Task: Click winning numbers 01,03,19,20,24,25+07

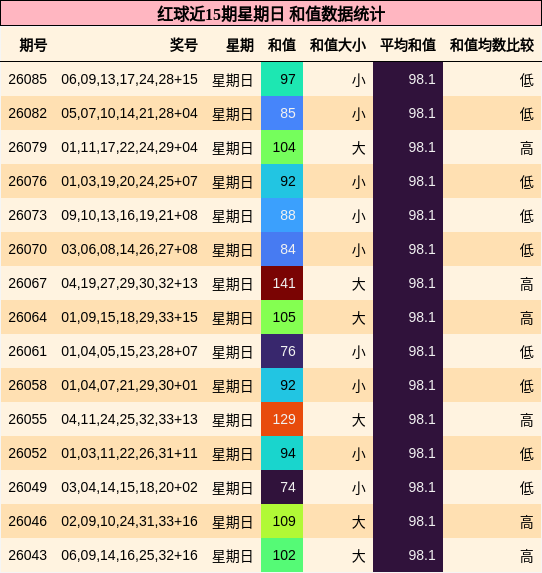Action: 129,181
